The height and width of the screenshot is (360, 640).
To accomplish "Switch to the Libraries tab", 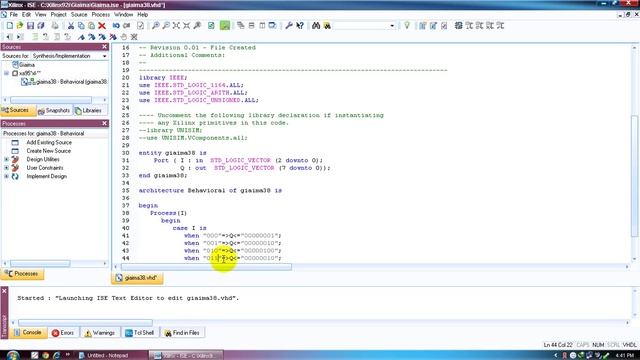I will (89, 111).
